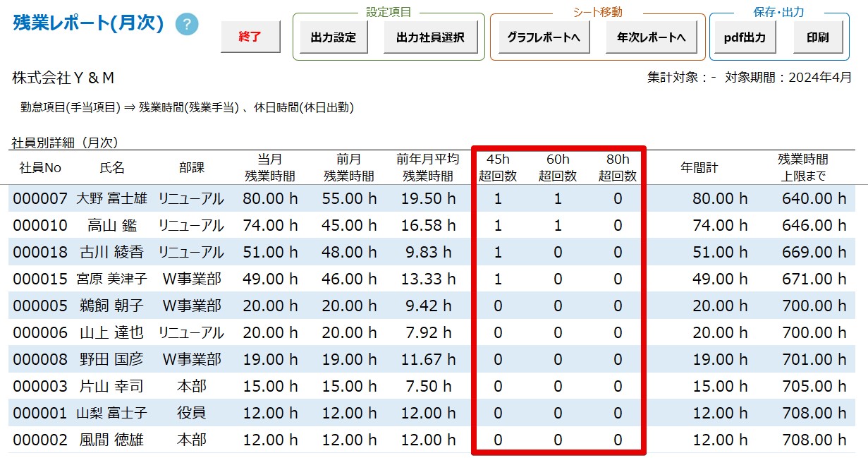The height and width of the screenshot is (458, 868).
Task: Click 風間 徳雄's 708.00 h limit cell
Action: (x=813, y=440)
